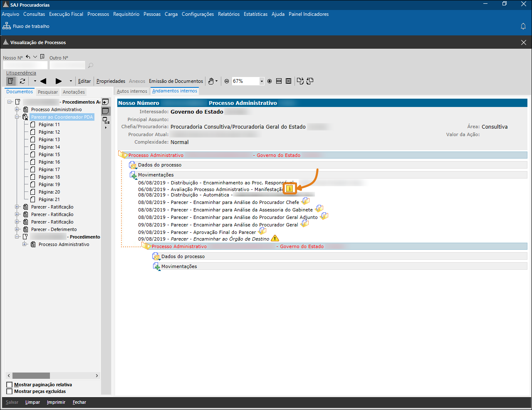This screenshot has height=410, width=532.
Task: Select the hand pan tool
Action: pos(211,81)
